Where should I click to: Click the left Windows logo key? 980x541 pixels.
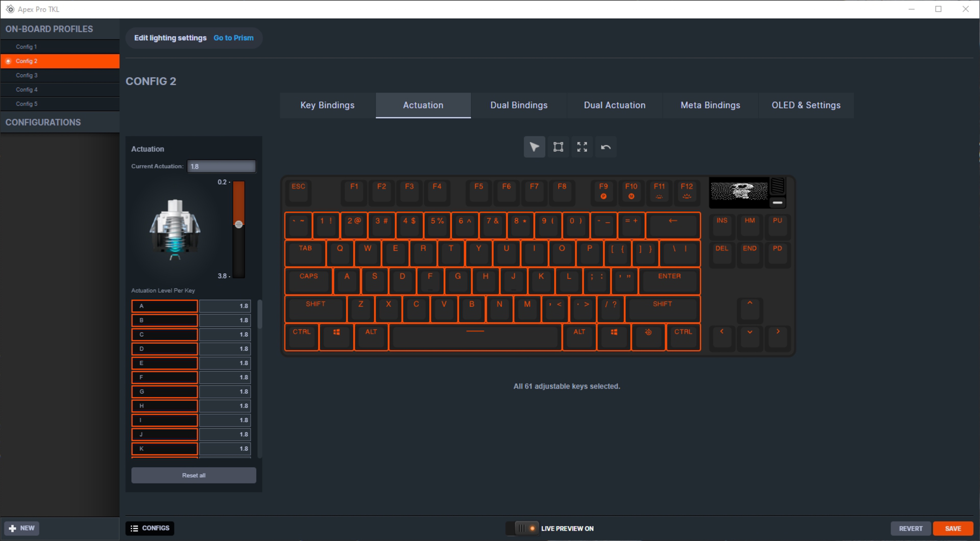pyautogui.click(x=336, y=336)
